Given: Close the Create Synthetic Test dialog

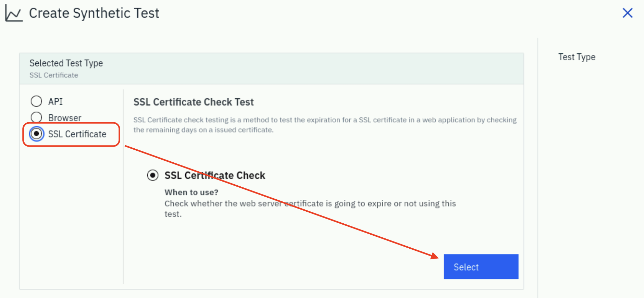Looking at the screenshot, I should coord(627,13).
